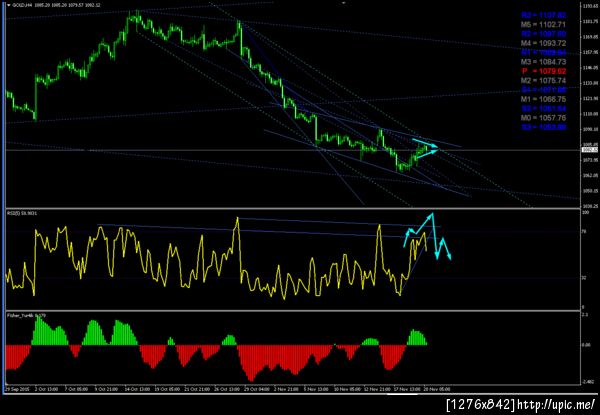Viewport: 600px width, 415px height.
Task: Click the 2 Oct 13:00 time axis label
Action: (48, 389)
